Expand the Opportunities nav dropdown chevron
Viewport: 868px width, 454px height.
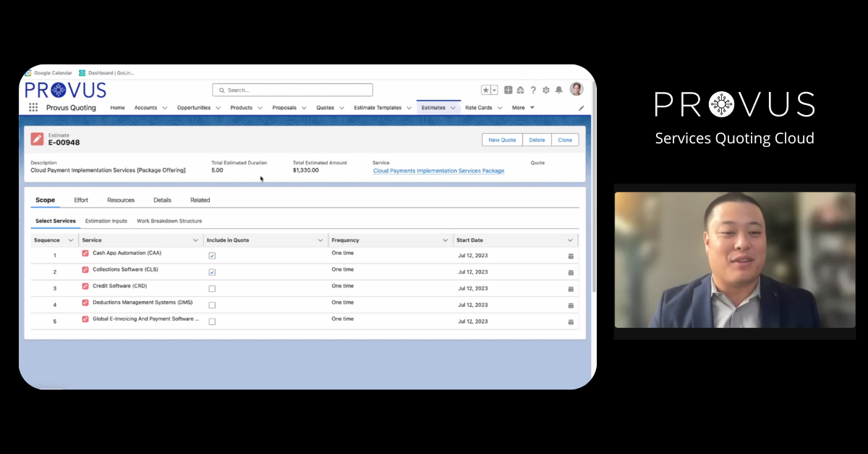(x=218, y=108)
